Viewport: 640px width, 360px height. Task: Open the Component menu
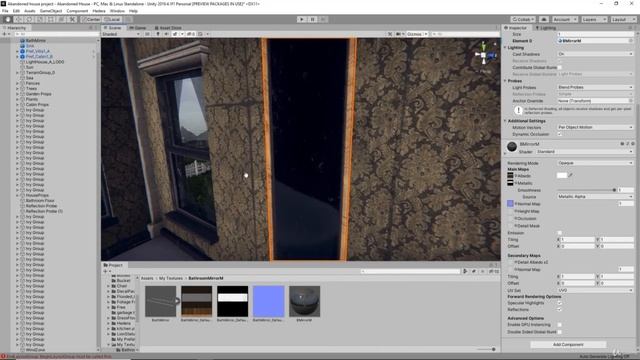click(77, 11)
